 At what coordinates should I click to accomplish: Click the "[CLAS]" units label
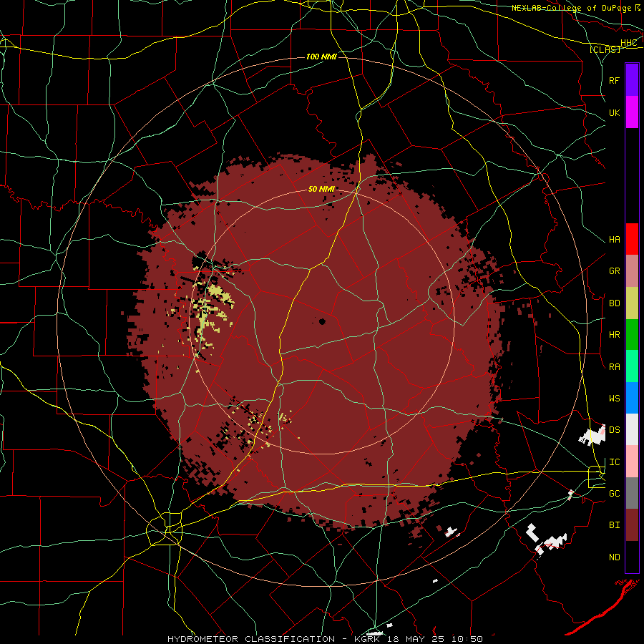point(605,49)
